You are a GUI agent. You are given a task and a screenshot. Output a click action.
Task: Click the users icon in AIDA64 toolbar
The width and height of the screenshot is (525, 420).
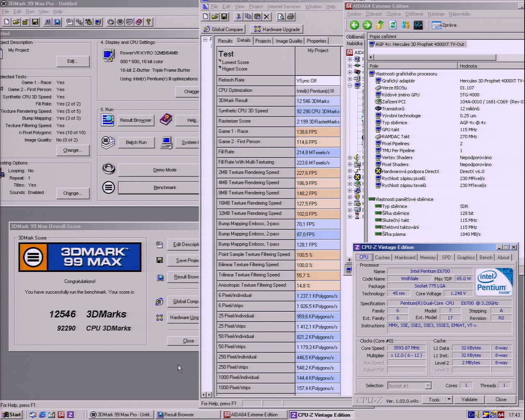(x=405, y=25)
